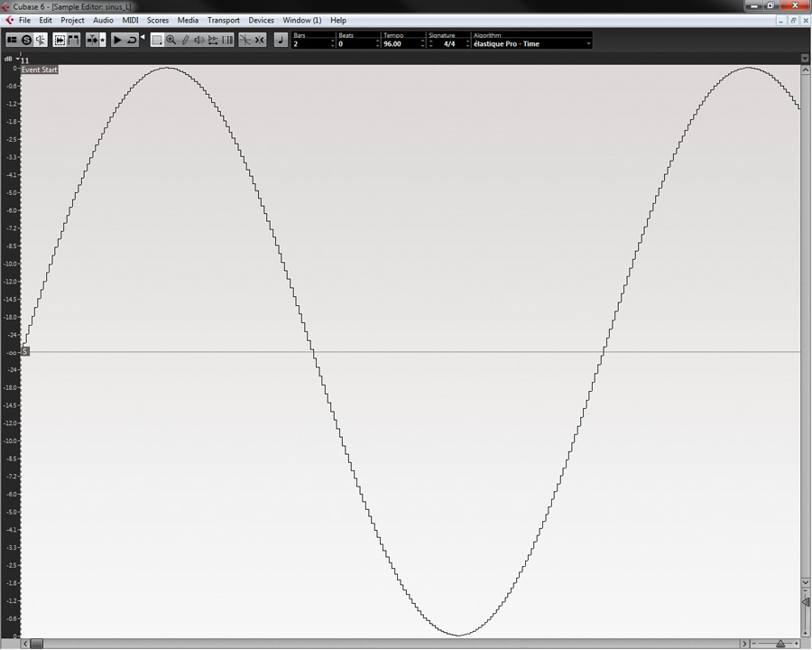Toggle the Snap button
This screenshot has width=812, height=650.
pos(260,40)
